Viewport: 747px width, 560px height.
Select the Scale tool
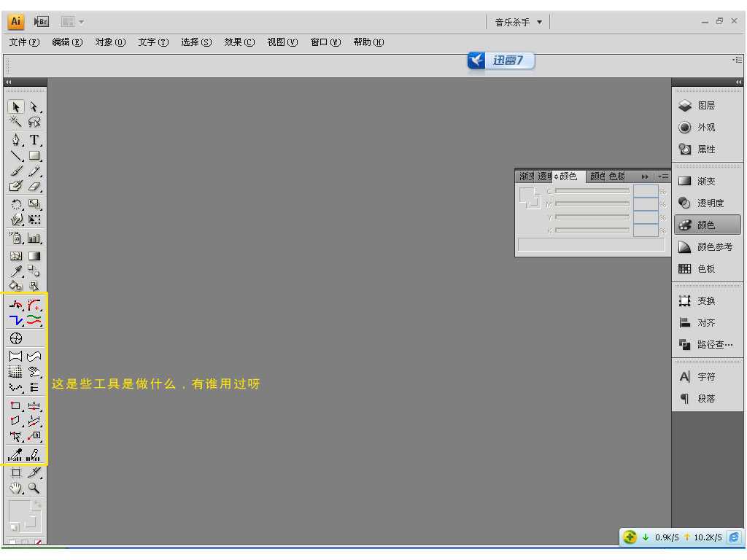(34, 204)
